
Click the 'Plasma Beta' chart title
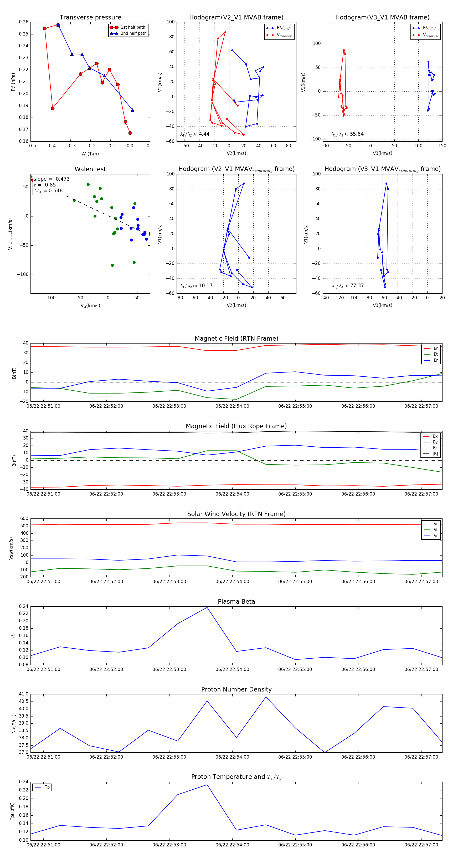[236, 602]
